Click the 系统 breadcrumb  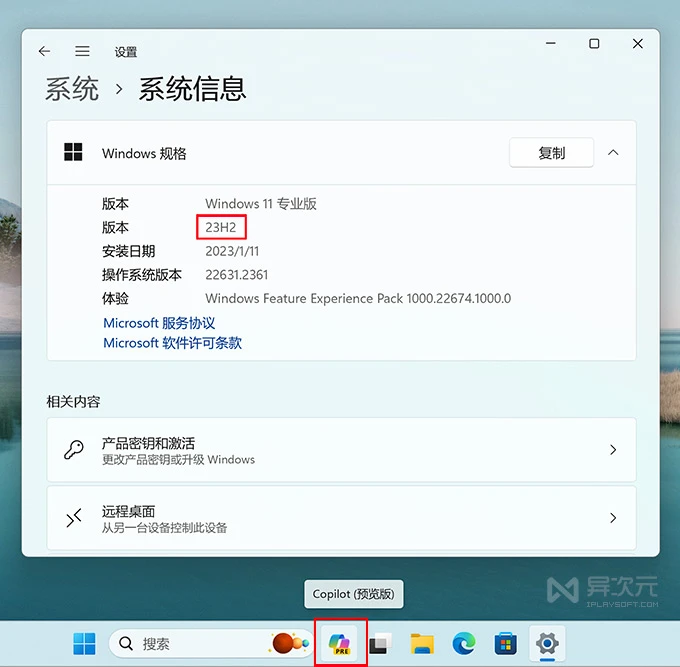(x=72, y=89)
